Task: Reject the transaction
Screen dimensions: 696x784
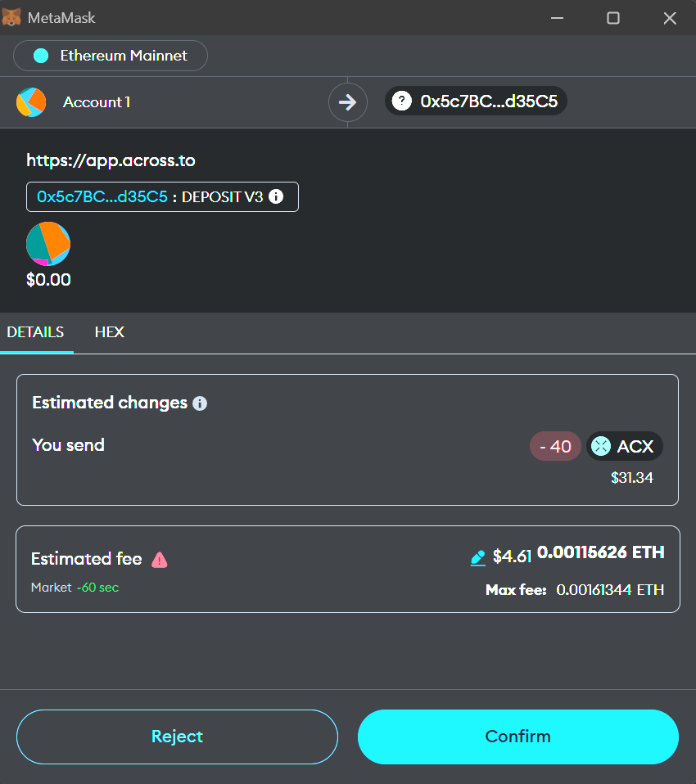Action: 177,736
